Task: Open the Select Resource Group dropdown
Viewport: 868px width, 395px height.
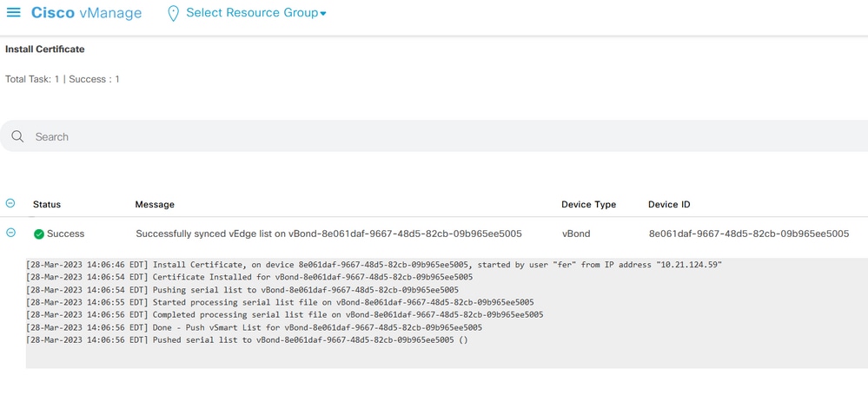Action: pyautogui.click(x=255, y=13)
